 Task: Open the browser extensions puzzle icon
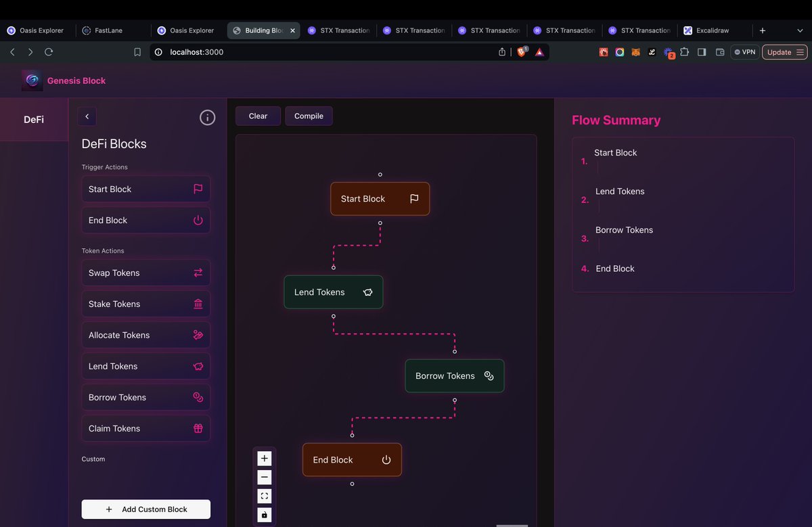pos(685,52)
